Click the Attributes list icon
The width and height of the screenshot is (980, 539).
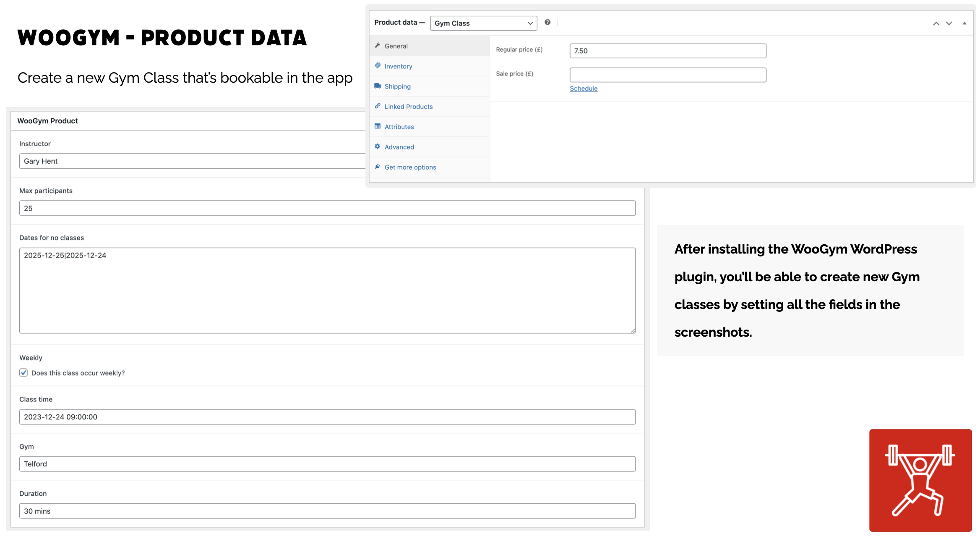[x=378, y=126]
